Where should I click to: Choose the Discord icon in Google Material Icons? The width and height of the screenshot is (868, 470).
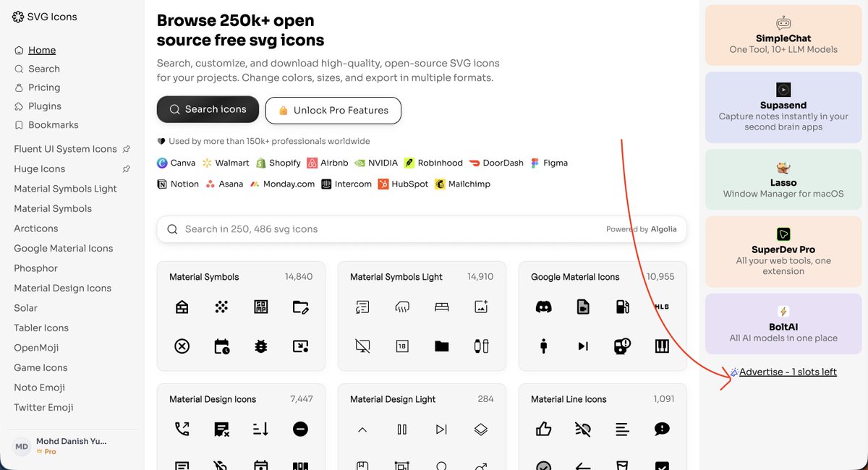543,307
